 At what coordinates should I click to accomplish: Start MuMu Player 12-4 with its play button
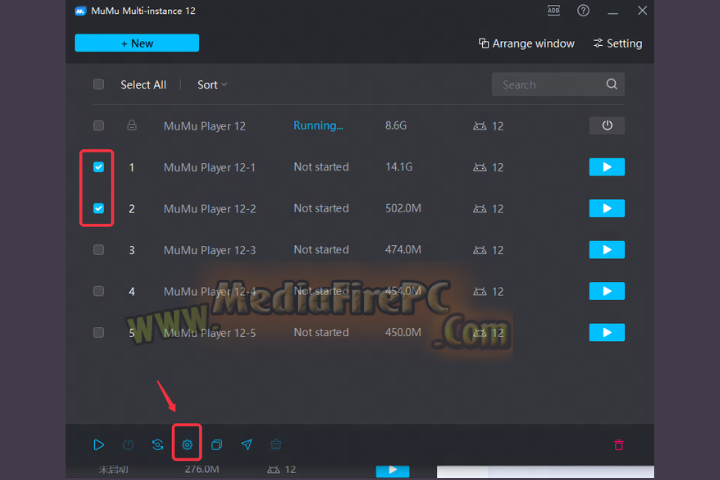point(607,291)
